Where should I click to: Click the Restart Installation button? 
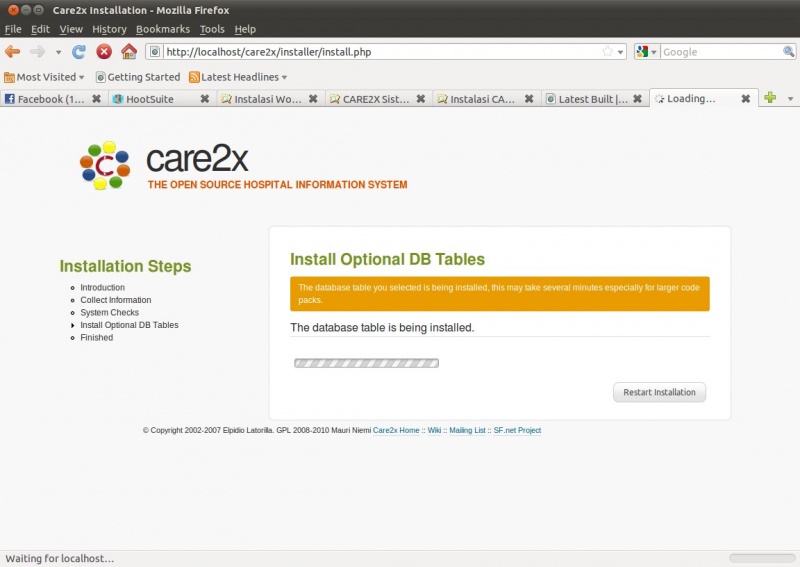[659, 392]
